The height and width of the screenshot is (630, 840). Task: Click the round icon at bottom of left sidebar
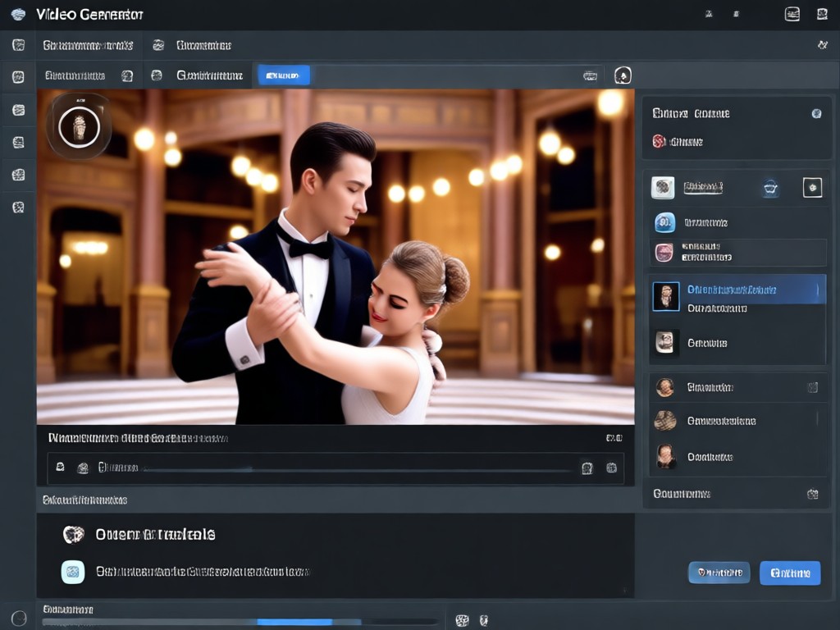(19, 619)
